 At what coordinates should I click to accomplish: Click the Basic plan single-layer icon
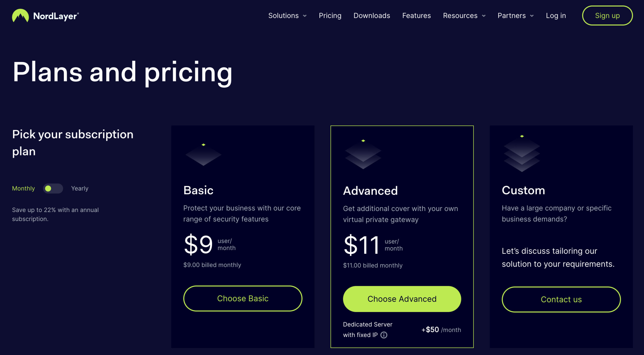(x=203, y=155)
